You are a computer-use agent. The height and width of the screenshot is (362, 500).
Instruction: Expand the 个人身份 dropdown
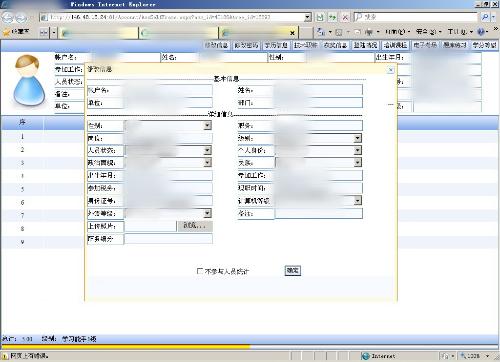[357, 150]
